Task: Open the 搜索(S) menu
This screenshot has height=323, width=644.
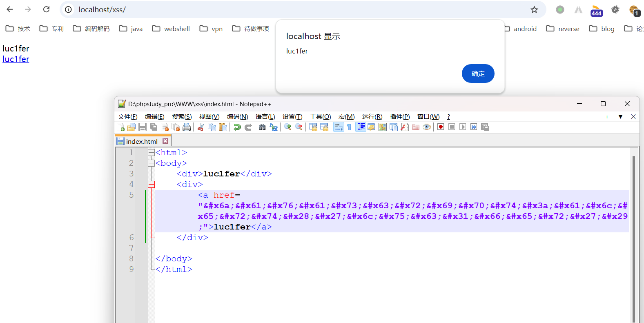Action: coord(182,117)
